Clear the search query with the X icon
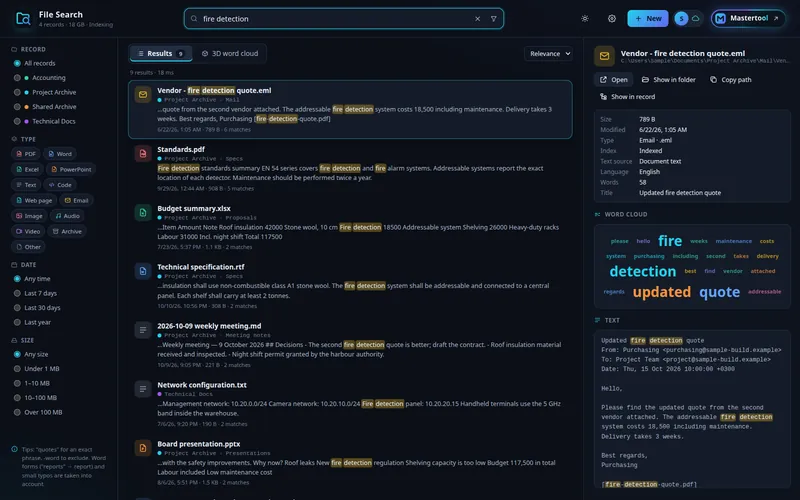This screenshot has width=800, height=500. [478, 19]
